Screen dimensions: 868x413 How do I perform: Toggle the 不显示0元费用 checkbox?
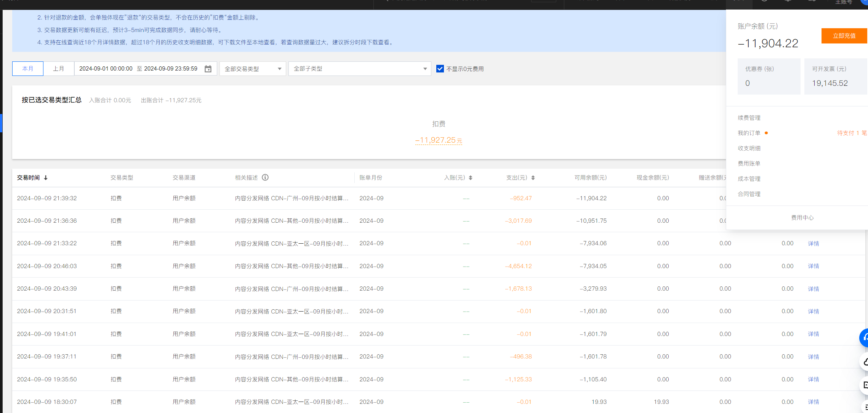(440, 69)
